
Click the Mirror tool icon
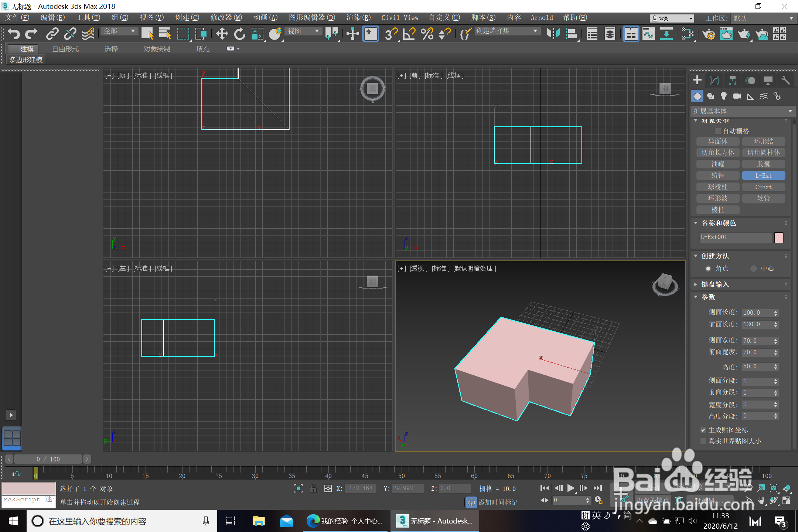tap(553, 34)
